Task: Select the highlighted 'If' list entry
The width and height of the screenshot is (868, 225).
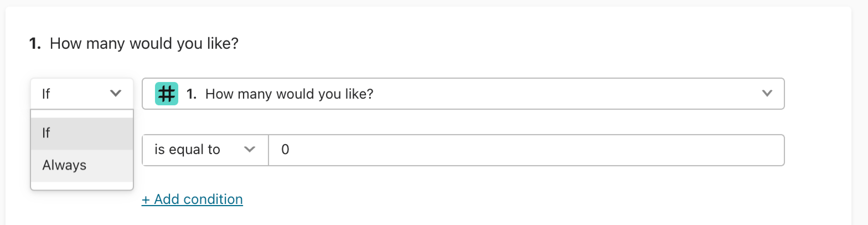Action: coord(82,133)
